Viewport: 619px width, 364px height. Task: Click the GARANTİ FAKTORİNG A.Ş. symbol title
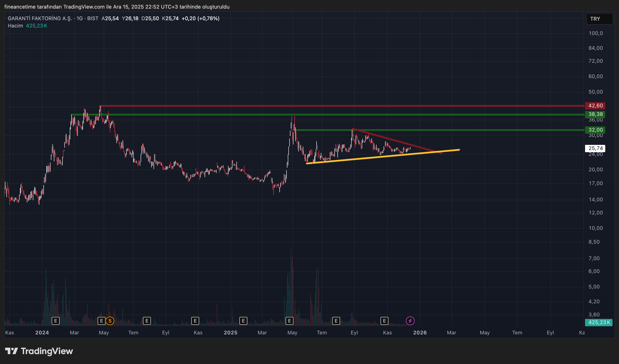(x=40, y=18)
